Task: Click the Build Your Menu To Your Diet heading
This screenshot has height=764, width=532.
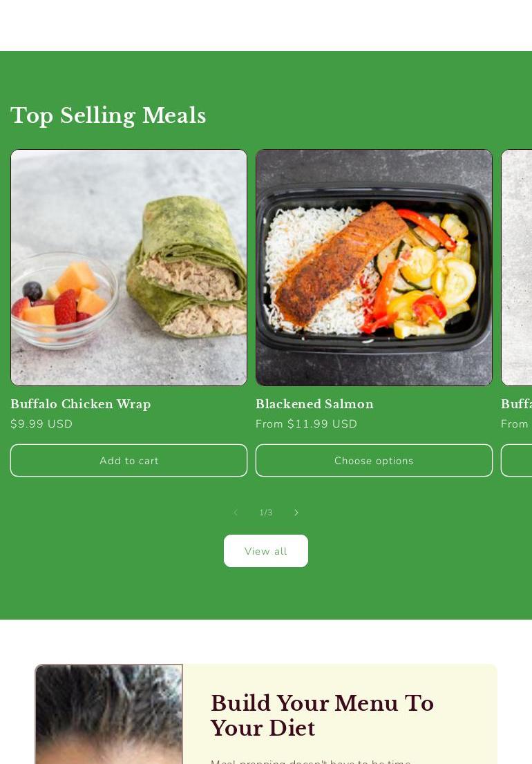Action: coord(322,715)
